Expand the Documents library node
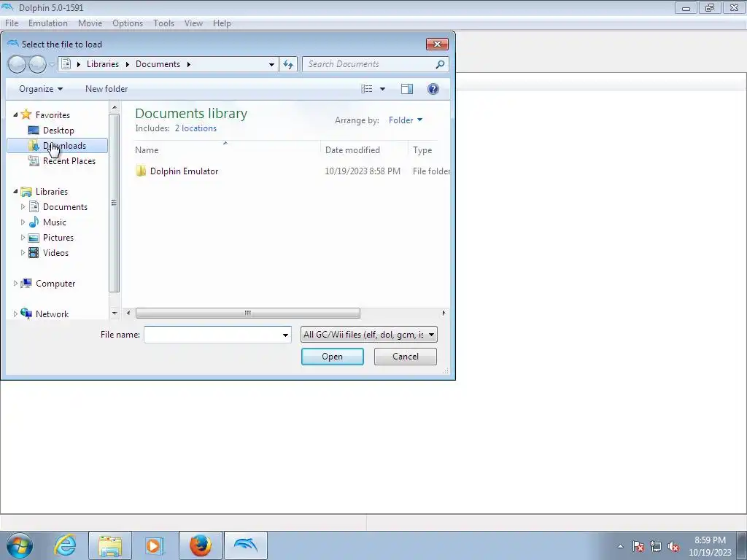This screenshot has height=560, width=747. click(23, 206)
